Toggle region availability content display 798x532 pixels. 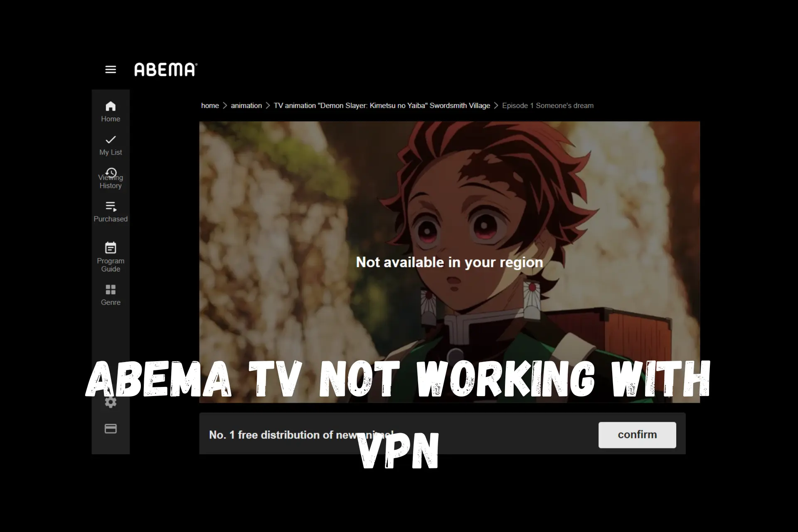pyautogui.click(x=449, y=262)
